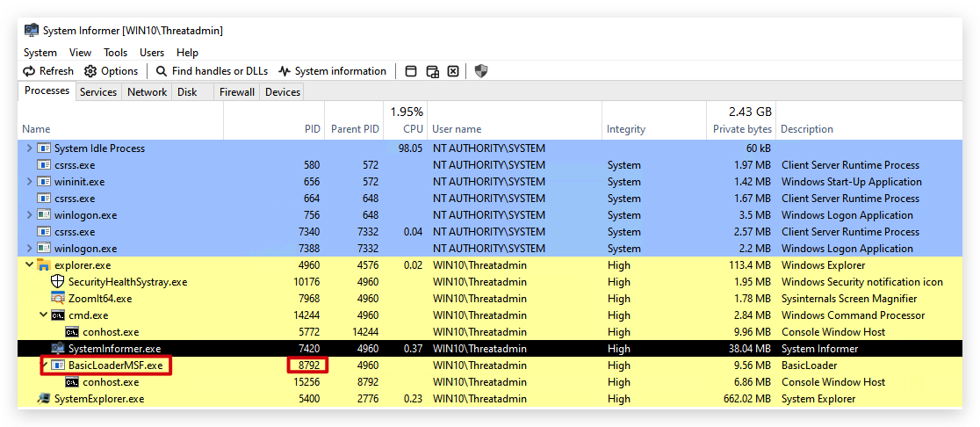Open Find handles or DLLs

[x=212, y=71]
